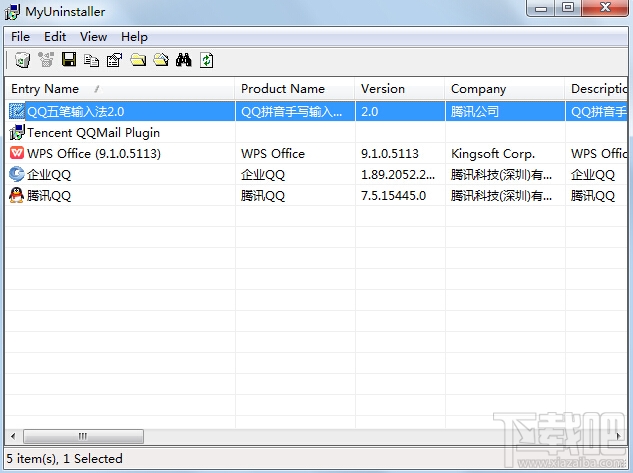Open the View menu
Screen dimensions: 633x473
[x=93, y=37]
